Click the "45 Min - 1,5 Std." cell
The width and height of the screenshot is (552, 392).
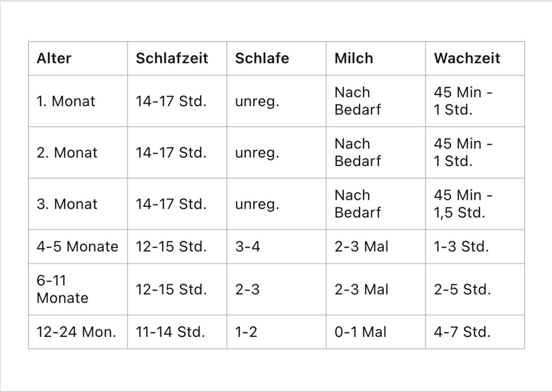coord(463,204)
